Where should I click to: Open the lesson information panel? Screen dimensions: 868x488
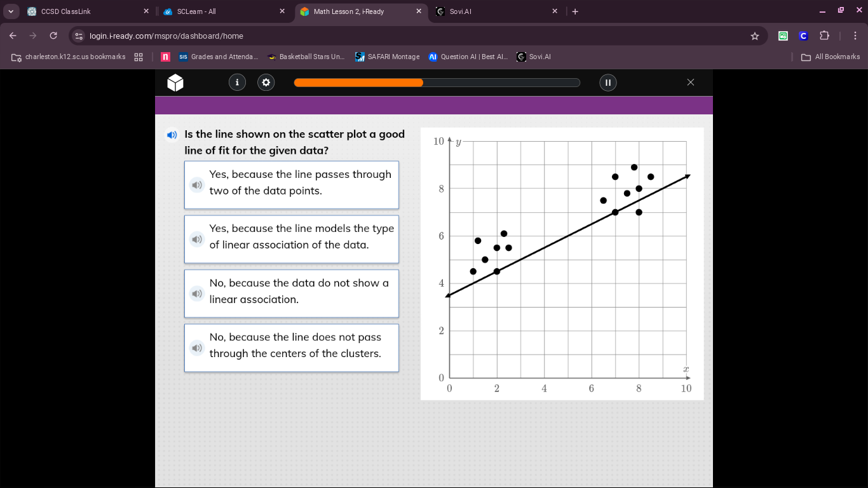coord(237,82)
